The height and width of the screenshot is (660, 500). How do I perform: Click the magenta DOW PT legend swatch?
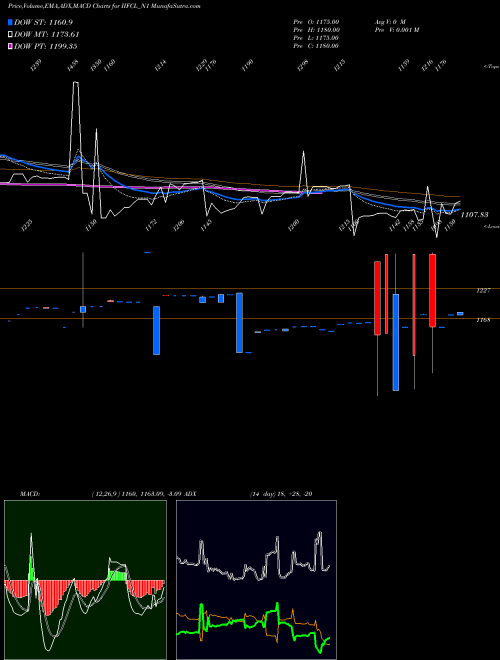click(11, 46)
